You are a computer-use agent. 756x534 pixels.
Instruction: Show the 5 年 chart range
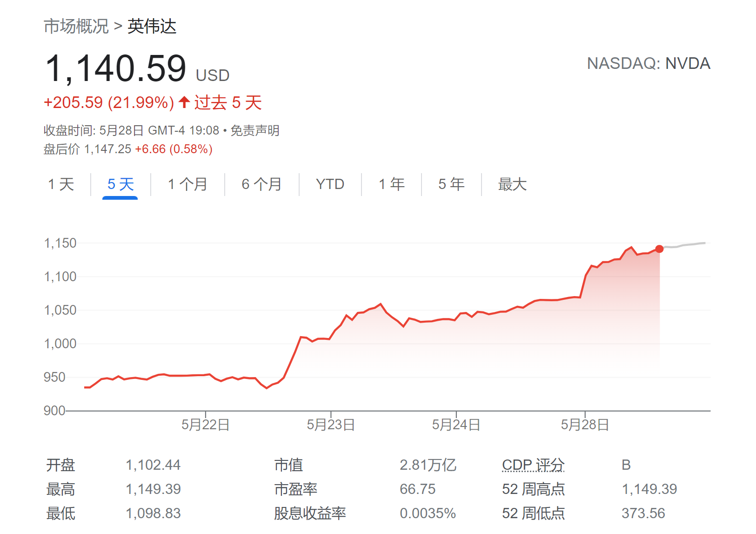click(451, 184)
